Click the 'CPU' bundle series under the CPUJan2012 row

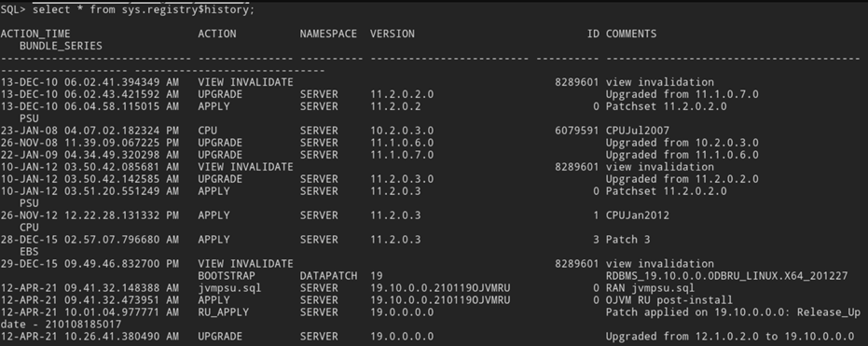[29, 228]
